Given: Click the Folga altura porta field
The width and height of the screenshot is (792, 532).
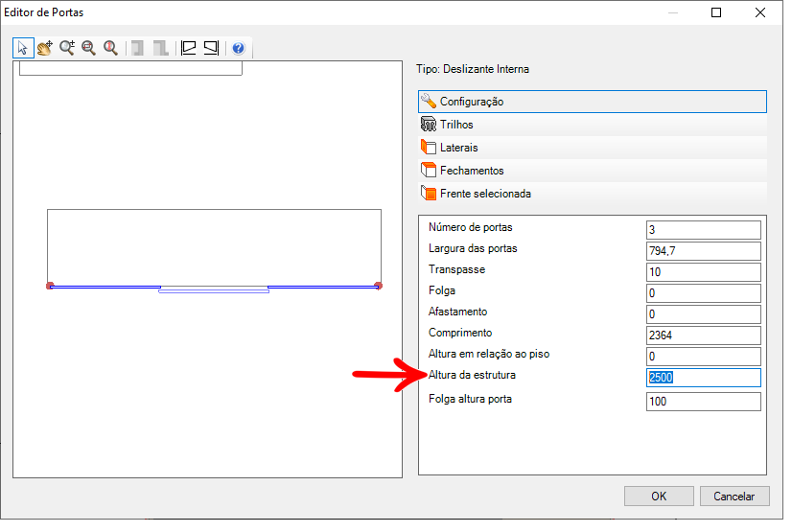Looking at the screenshot, I should 703,402.
